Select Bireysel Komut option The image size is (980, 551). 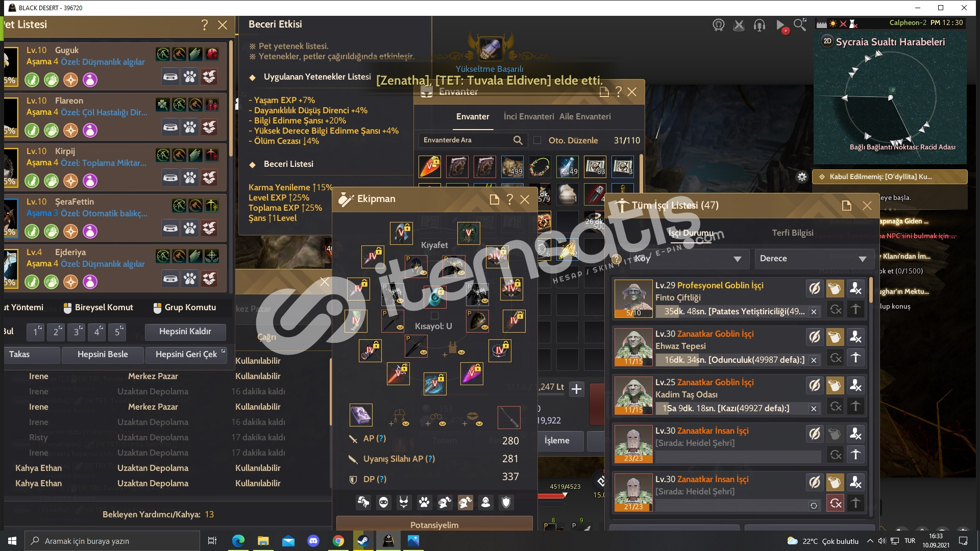pos(98,308)
